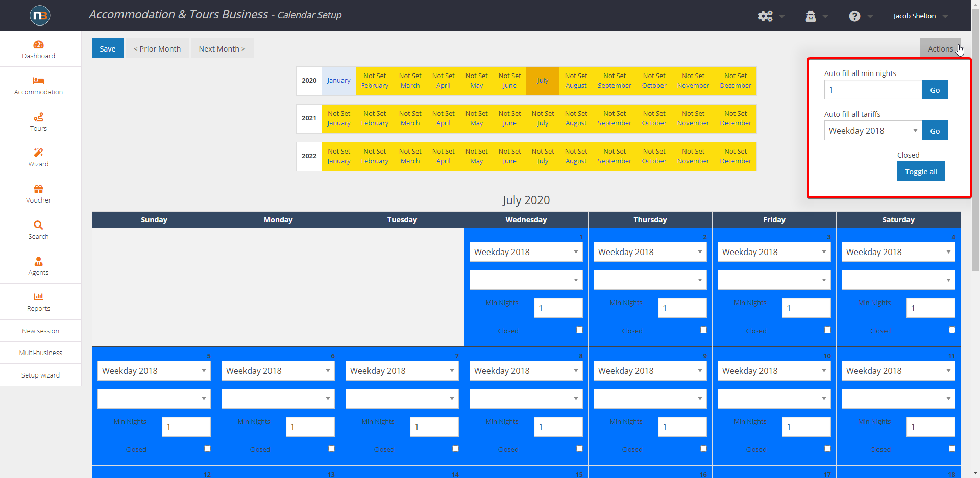Click the Save button
Image resolution: width=980 pixels, height=478 pixels.
(108, 48)
